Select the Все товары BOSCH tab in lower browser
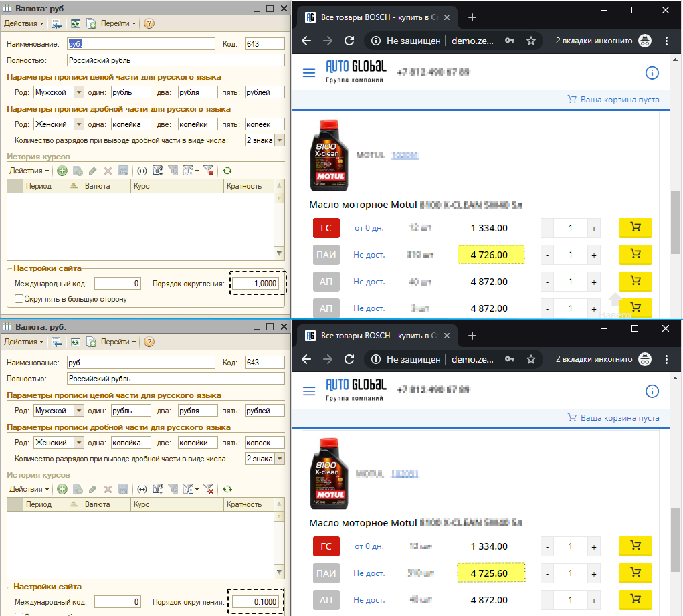The width and height of the screenshot is (683, 616). click(379, 336)
